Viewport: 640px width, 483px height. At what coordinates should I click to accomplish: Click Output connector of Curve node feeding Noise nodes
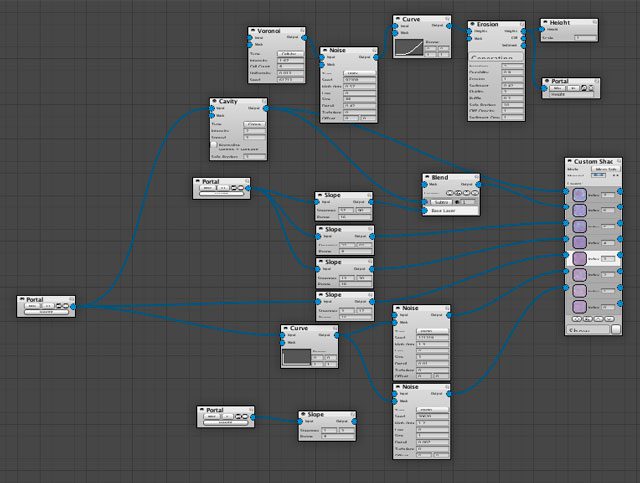tap(337, 335)
